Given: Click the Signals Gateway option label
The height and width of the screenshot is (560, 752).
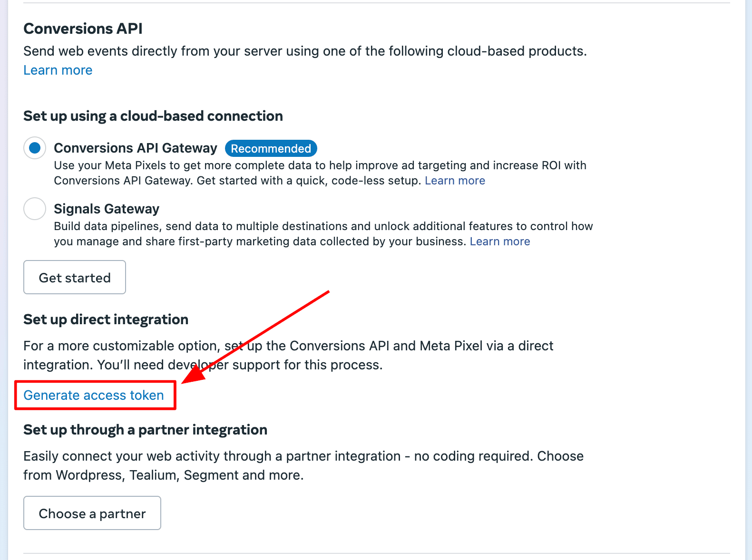Looking at the screenshot, I should [107, 209].
